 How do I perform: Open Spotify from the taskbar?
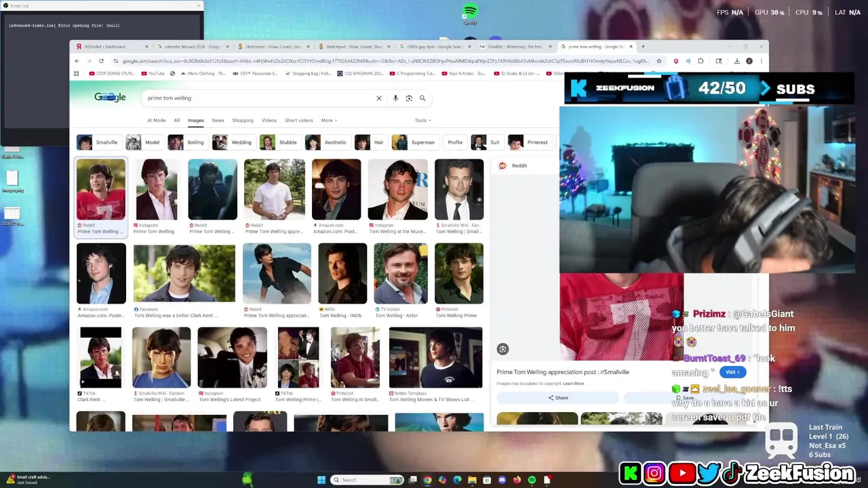tap(532, 480)
